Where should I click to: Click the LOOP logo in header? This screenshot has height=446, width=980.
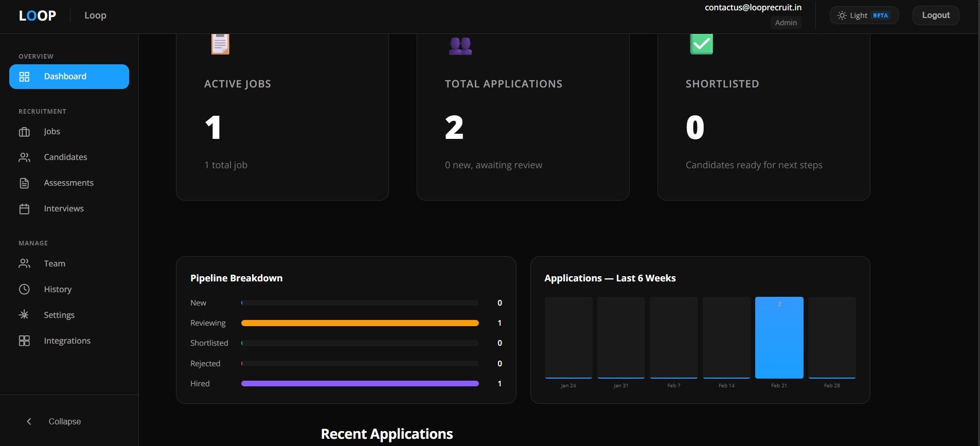point(37,15)
